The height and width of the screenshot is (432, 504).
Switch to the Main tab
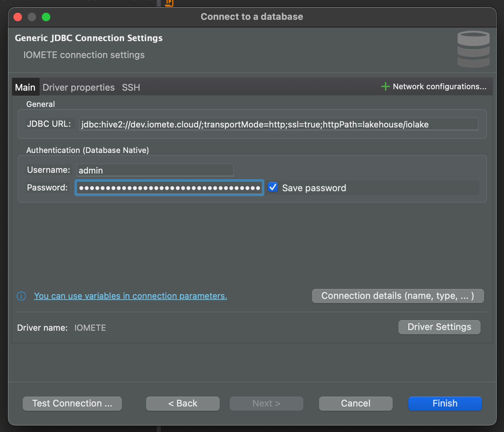25,87
